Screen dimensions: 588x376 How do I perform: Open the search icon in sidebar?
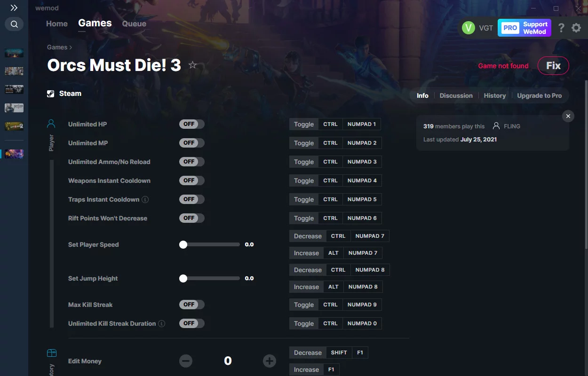pyautogui.click(x=14, y=24)
